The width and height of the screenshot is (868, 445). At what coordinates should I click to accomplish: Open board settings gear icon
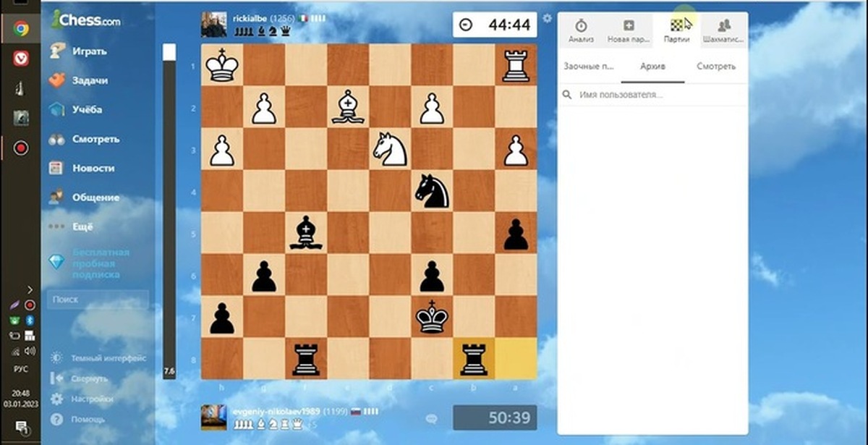[x=547, y=18]
